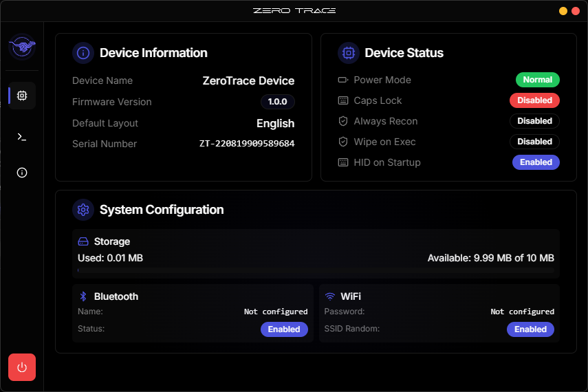Click the Always Recon shield icon
The image size is (588, 392).
click(x=343, y=121)
